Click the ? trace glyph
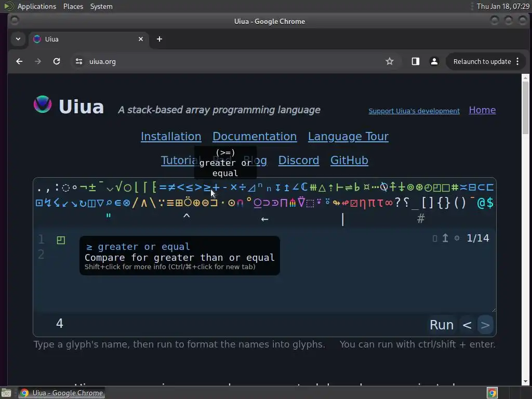Viewport: 532px width, 399px height. tap(397, 203)
